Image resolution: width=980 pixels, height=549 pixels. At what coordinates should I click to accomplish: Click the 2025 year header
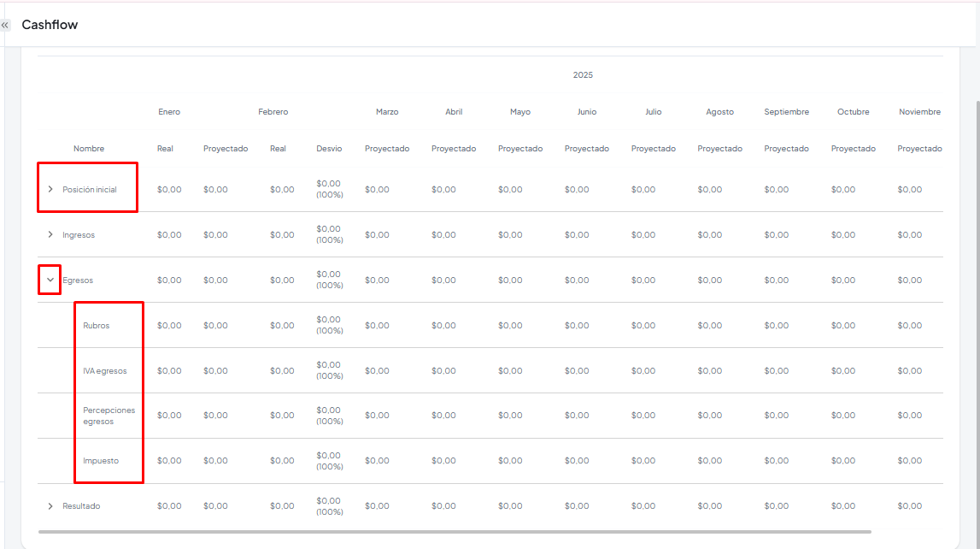[583, 75]
